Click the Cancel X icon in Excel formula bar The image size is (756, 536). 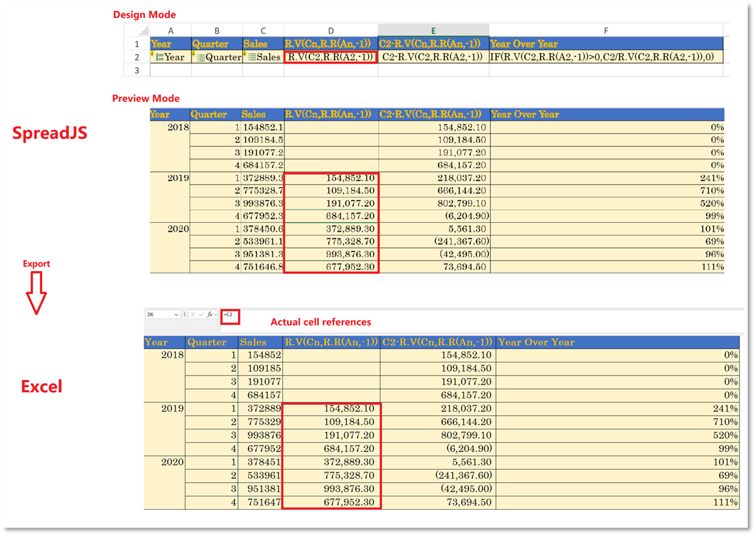(x=193, y=314)
